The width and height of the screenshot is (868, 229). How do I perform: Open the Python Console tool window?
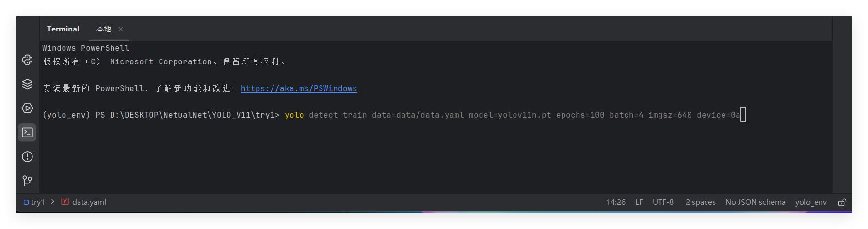pos(27,60)
